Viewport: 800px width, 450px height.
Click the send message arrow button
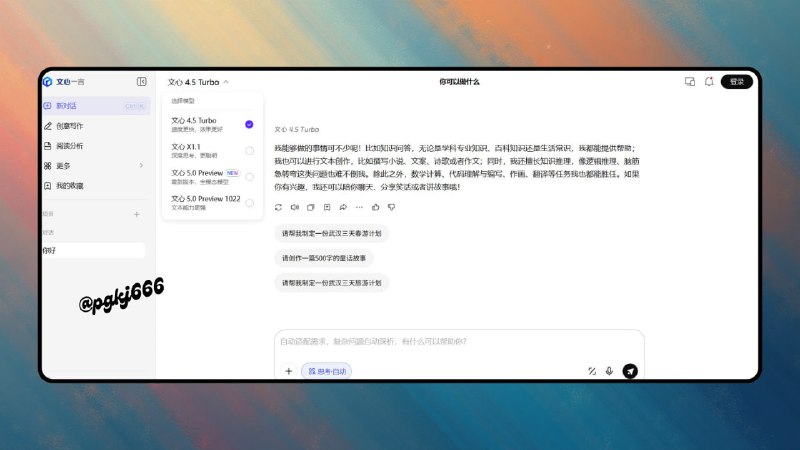click(630, 371)
